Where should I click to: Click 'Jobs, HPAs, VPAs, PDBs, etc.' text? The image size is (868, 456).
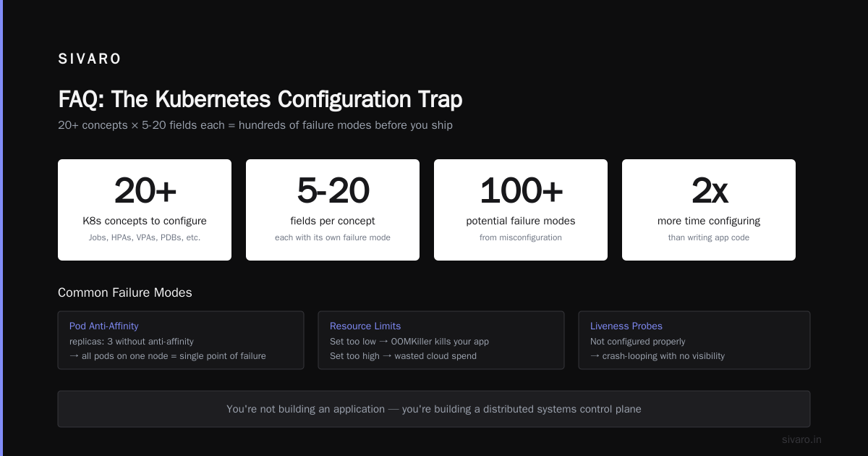[145, 237]
